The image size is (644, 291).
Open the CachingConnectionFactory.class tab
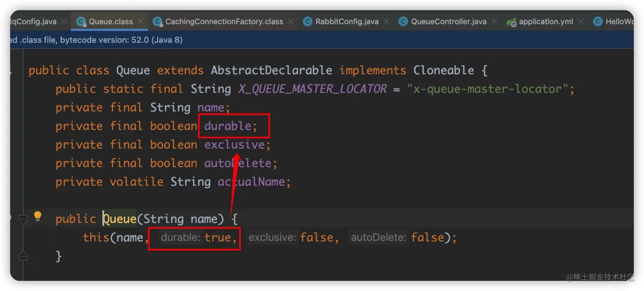(x=224, y=22)
